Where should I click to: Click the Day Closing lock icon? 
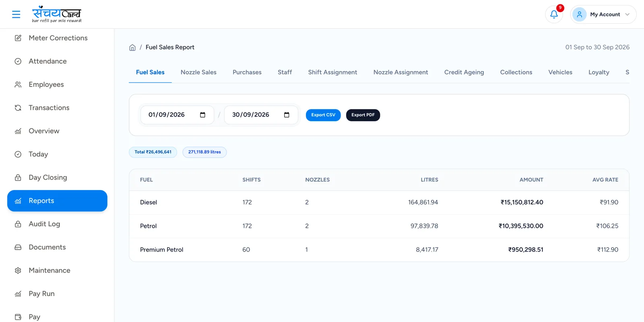point(18,178)
